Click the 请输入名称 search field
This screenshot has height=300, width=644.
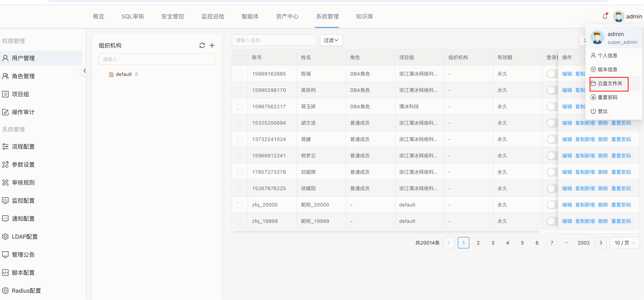coord(274,40)
